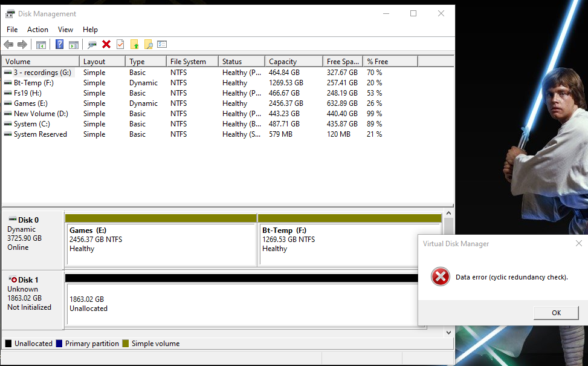Click the Disk Management title bar icon
Screen dimensions: 588x366
click(x=10, y=14)
